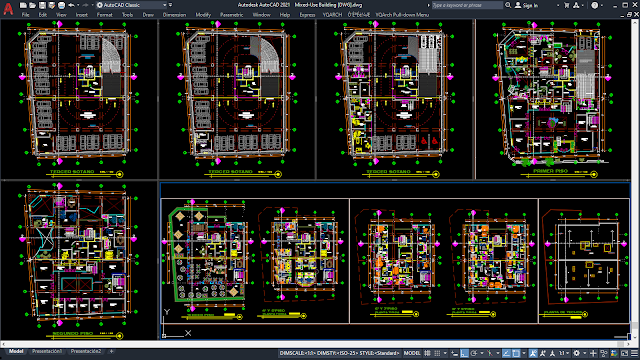Add a new layout with plus button

111,351
